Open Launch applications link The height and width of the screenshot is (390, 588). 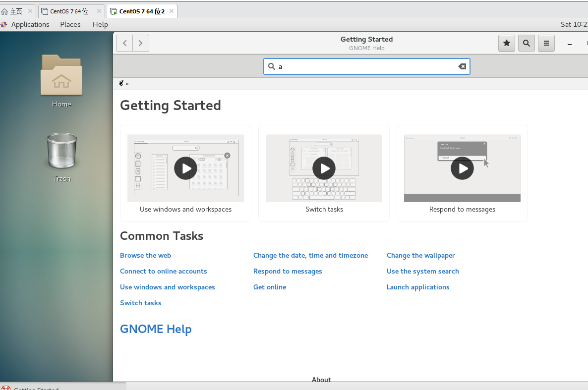(x=418, y=287)
